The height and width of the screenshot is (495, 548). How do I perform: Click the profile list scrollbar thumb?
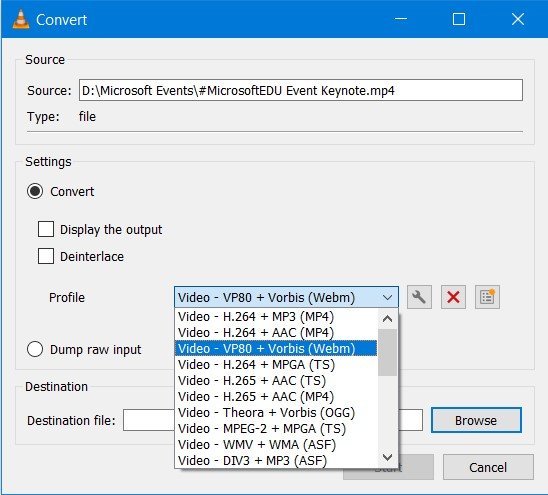pos(387,352)
